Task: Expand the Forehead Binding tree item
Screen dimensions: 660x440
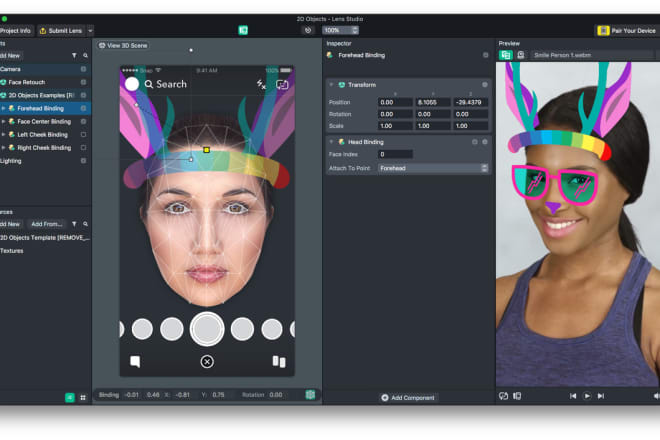Action: [x=3, y=108]
